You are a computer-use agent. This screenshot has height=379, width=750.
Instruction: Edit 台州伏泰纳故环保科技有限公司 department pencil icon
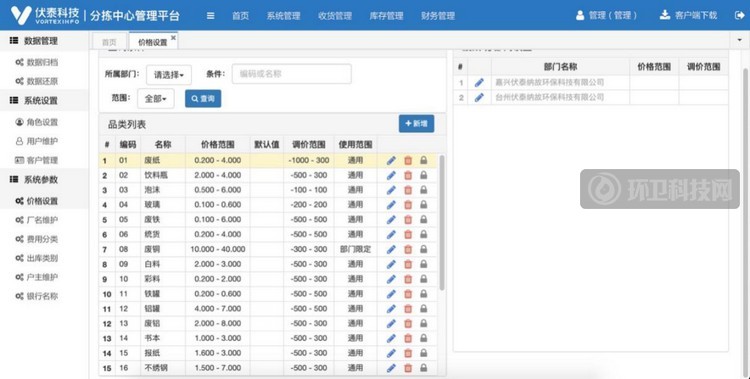(x=479, y=98)
